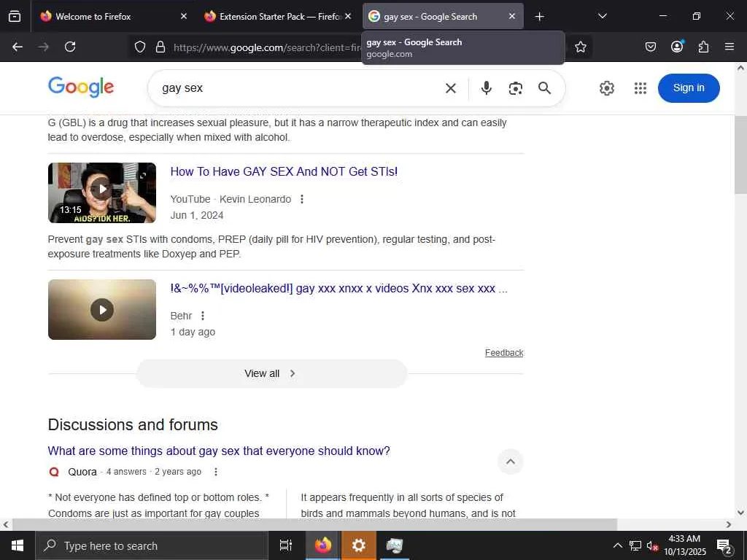The image size is (747, 560).
Task: Play Kevin Leonardo video thumbnail
Action: 102,192
